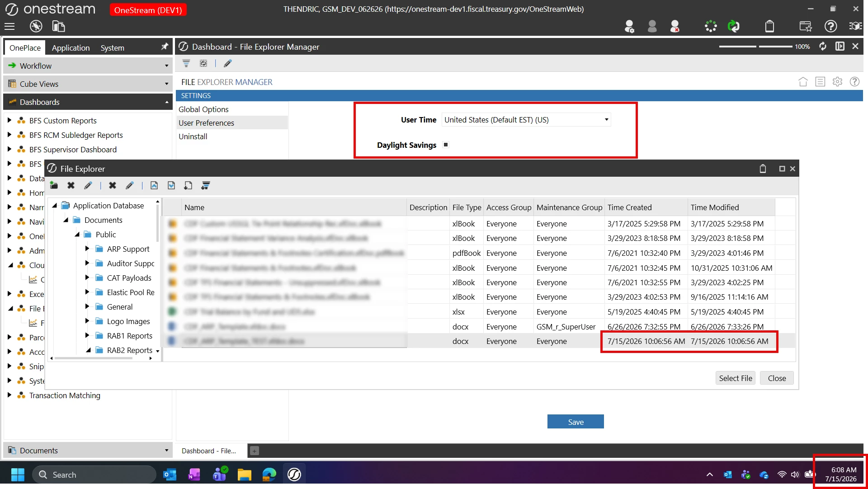The image size is (868, 489).
Task: Click the user icon with the red X badge
Action: click(x=675, y=27)
